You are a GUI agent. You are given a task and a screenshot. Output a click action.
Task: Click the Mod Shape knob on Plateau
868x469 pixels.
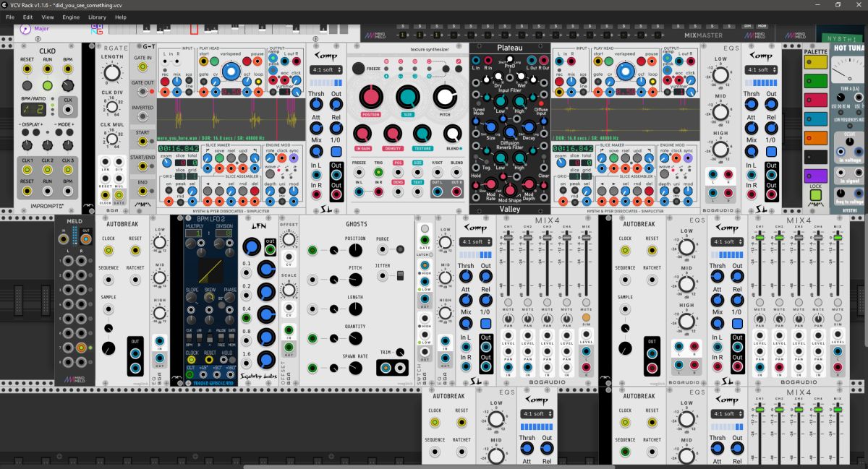point(509,189)
